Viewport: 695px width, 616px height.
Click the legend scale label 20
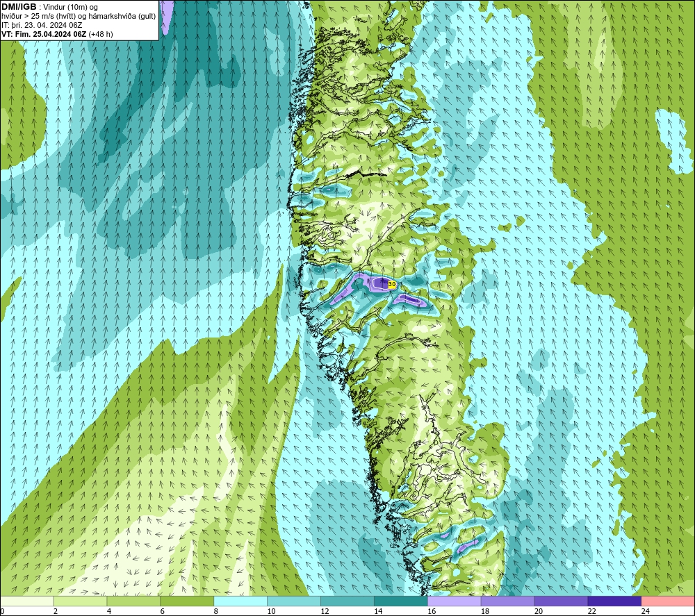tap(539, 611)
